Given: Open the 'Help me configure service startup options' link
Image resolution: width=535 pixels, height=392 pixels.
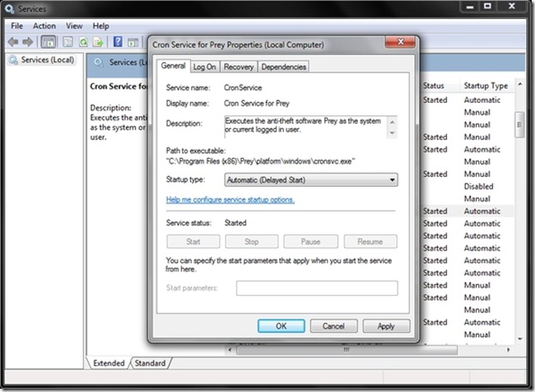Looking at the screenshot, I should [230, 199].
